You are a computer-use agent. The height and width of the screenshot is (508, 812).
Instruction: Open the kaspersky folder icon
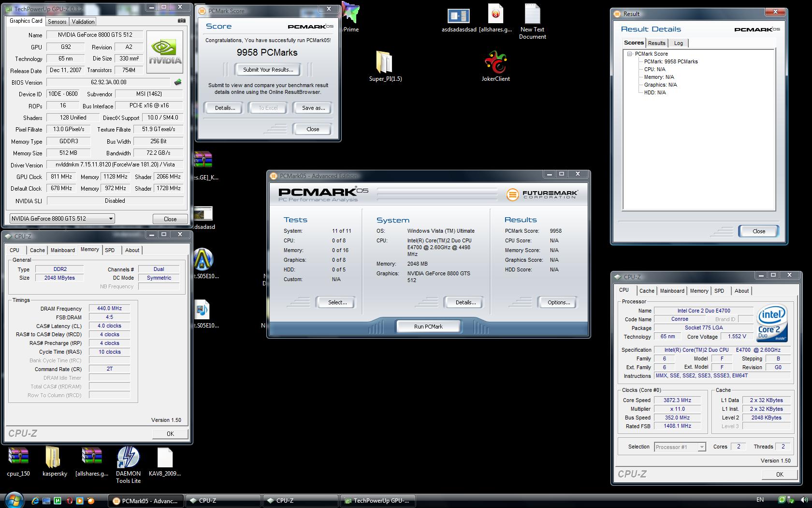(x=55, y=462)
